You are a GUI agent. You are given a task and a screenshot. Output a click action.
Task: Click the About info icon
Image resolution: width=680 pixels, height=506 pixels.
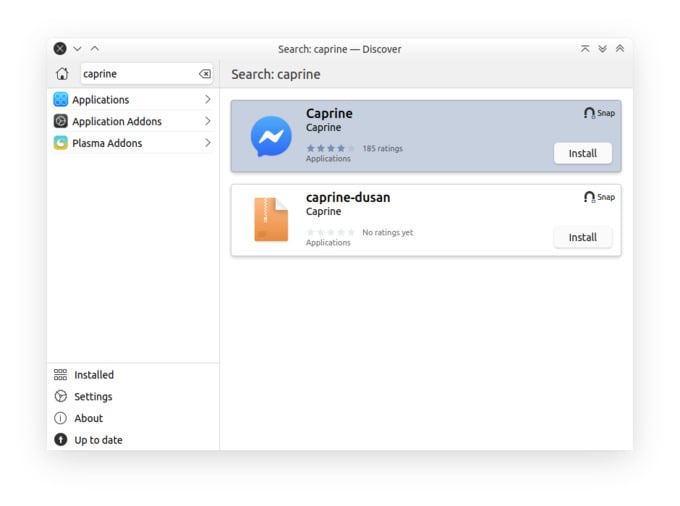tap(60, 418)
